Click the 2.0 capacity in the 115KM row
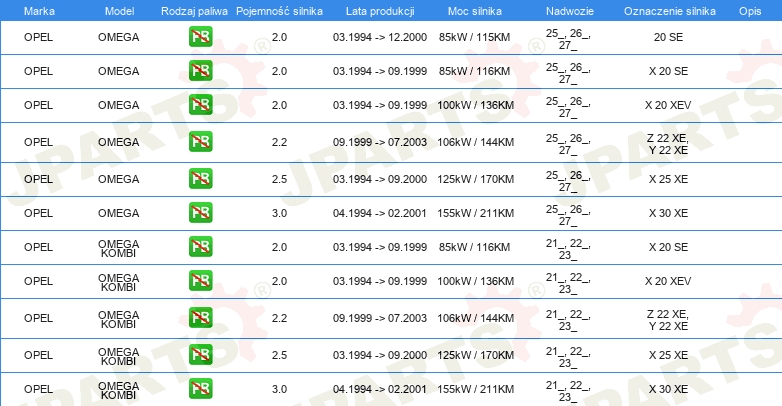 (x=279, y=37)
